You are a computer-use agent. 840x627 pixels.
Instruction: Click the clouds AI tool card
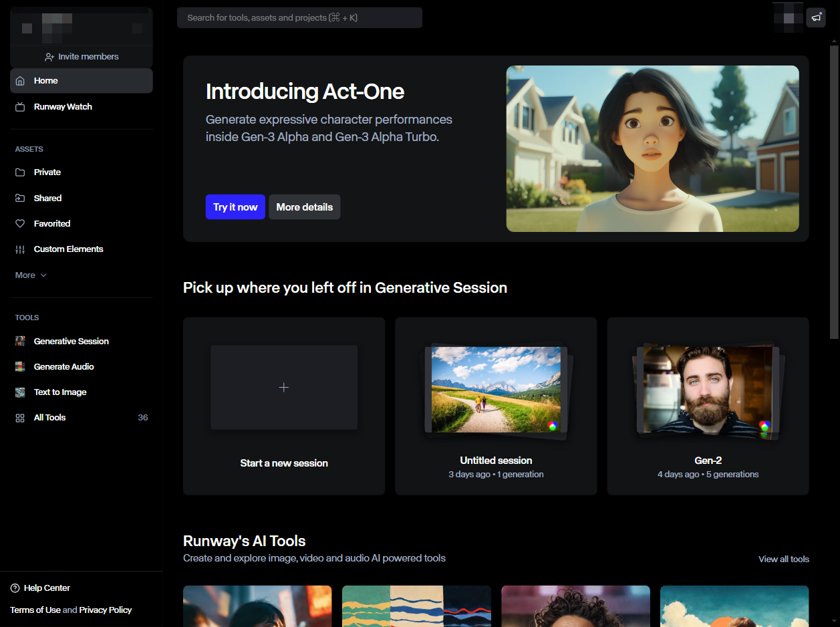(x=734, y=606)
